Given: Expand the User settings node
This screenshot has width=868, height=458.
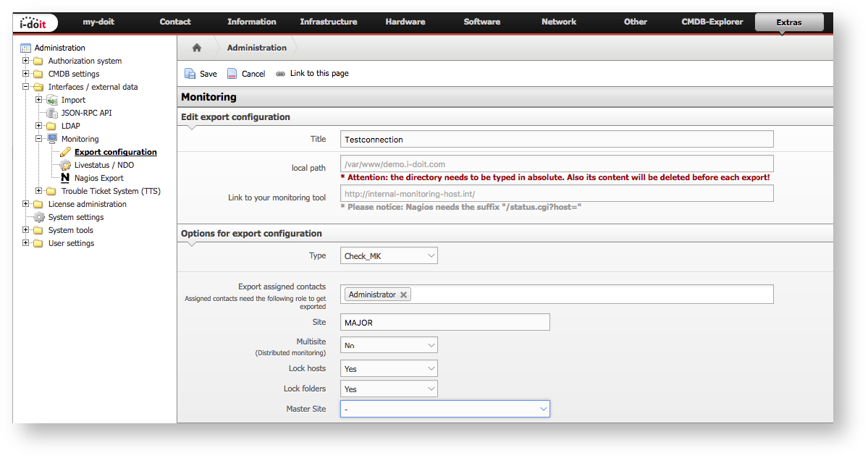Looking at the screenshot, I should point(25,243).
